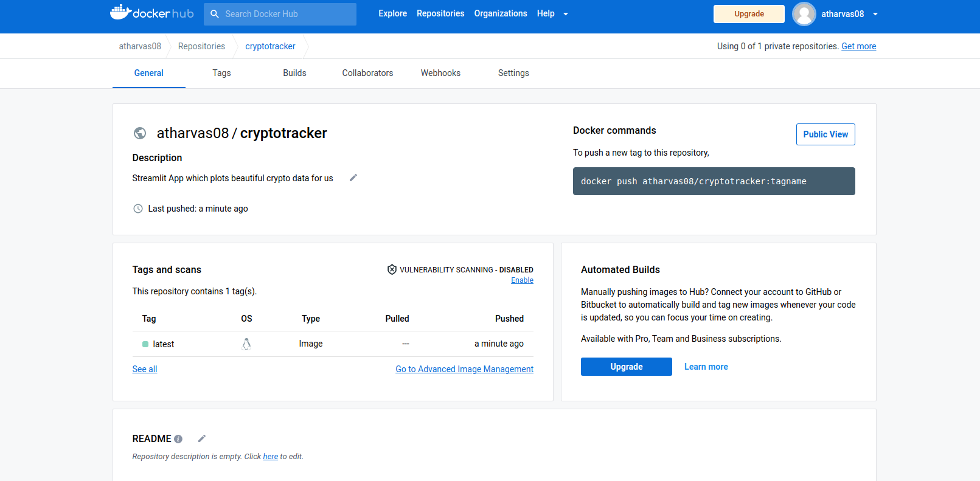Open Go to Advanced Image Management link
This screenshot has height=481, width=980.
coord(465,369)
